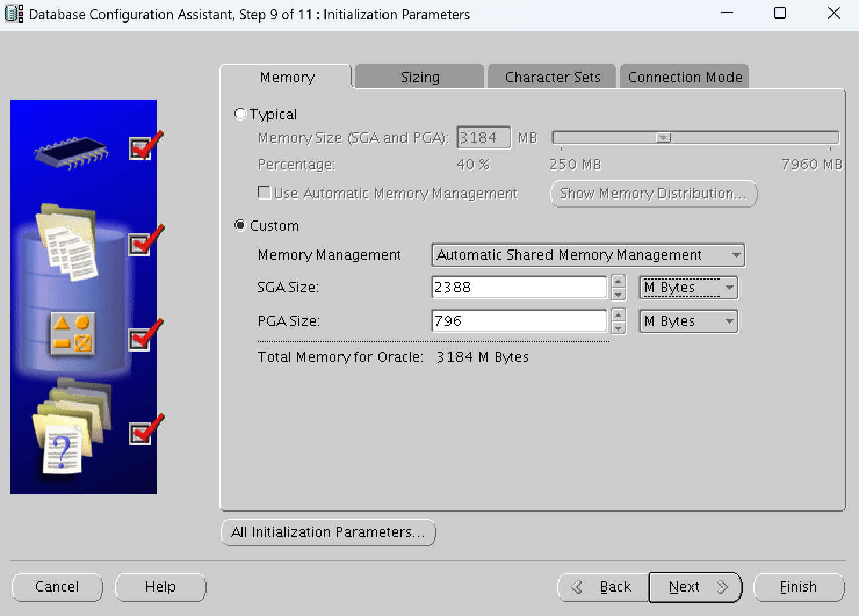Decrease SGA Size with down arrow

[x=618, y=294]
